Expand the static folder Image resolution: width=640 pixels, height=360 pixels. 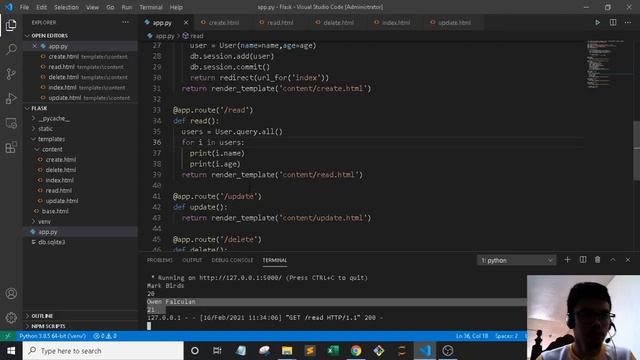pos(45,129)
